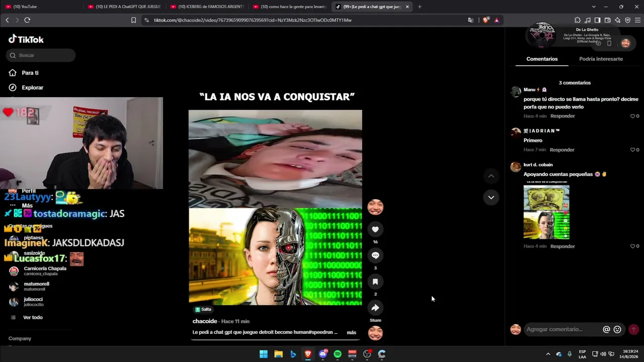Reply to Manu's comment

pos(562,116)
